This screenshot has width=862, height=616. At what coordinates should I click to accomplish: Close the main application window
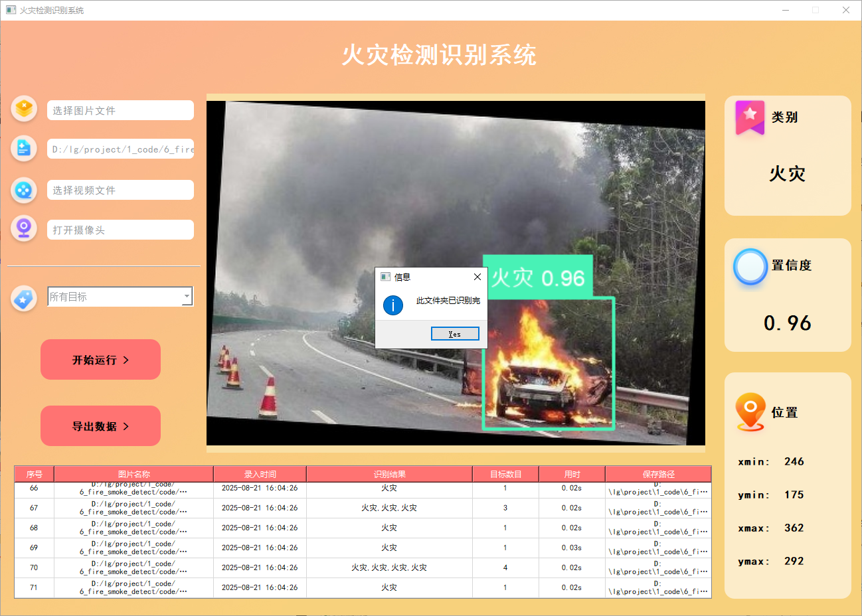pyautogui.click(x=846, y=10)
